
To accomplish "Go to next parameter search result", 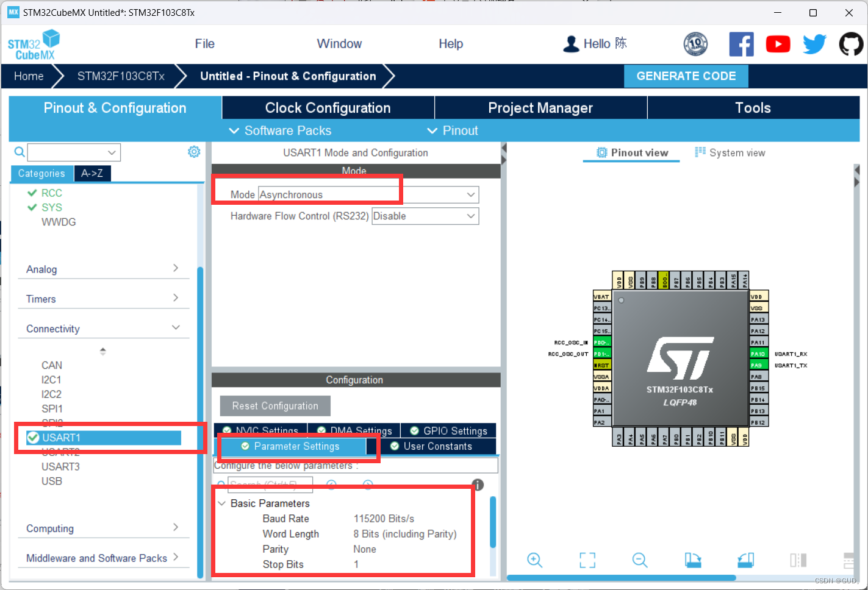I will (x=368, y=485).
